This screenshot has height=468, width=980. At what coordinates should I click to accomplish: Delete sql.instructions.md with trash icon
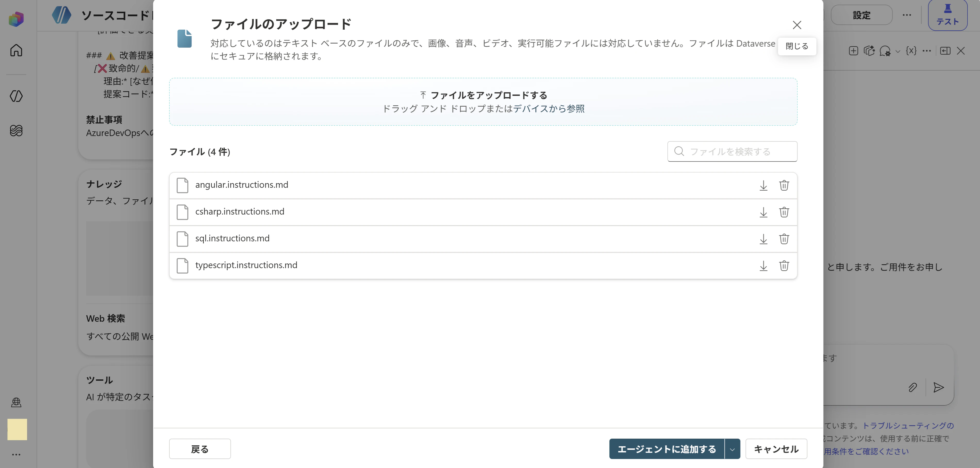pyautogui.click(x=784, y=239)
